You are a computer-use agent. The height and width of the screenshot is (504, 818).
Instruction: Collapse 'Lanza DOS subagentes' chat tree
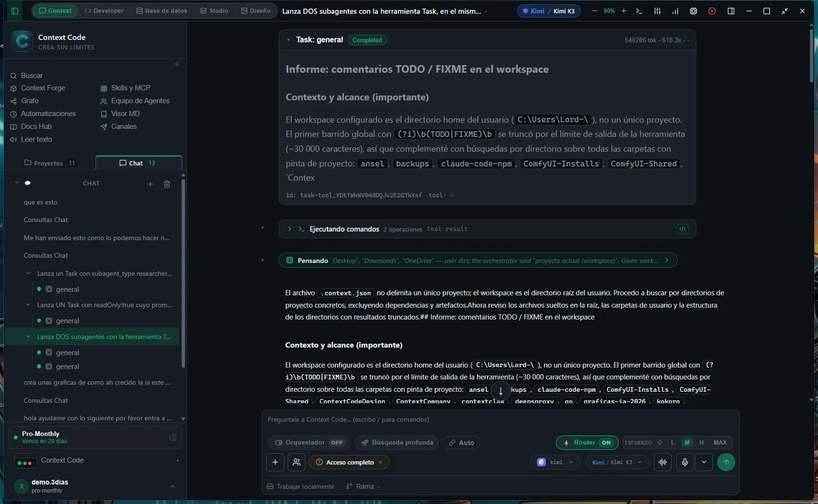point(28,336)
